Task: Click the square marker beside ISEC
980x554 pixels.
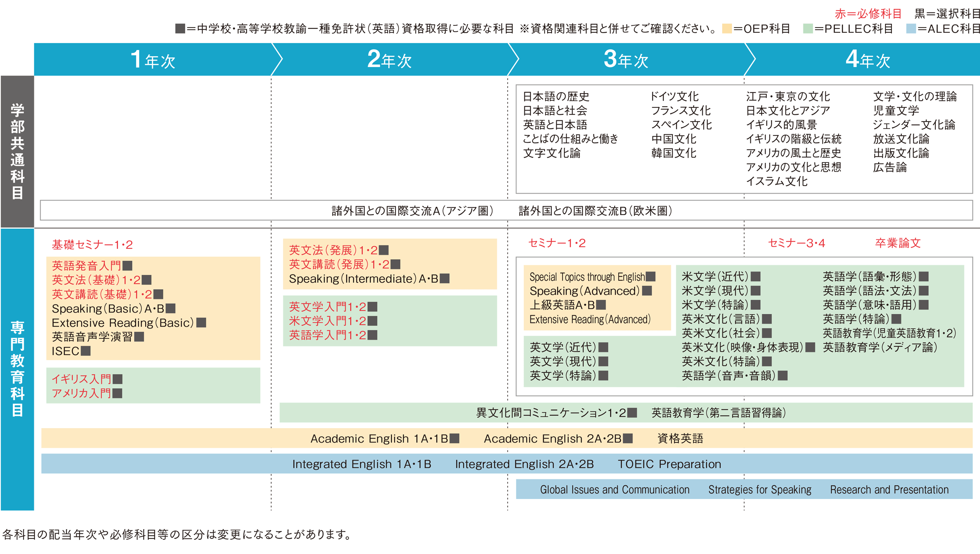Action: pos(86,351)
